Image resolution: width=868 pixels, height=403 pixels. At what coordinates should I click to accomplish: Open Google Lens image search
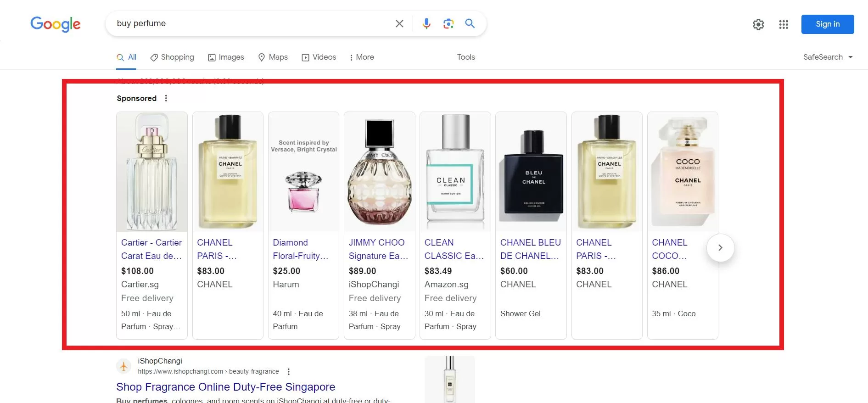[448, 23]
